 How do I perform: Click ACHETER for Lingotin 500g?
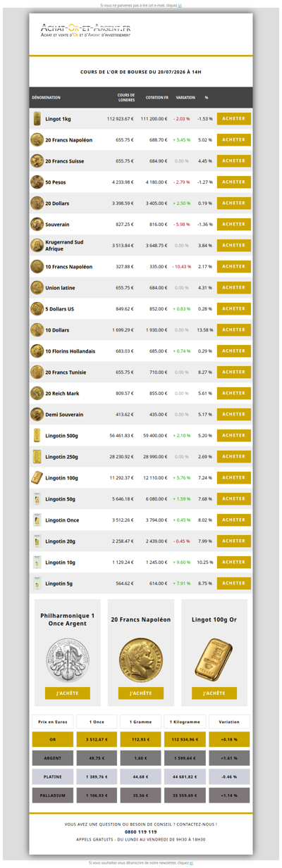(234, 436)
